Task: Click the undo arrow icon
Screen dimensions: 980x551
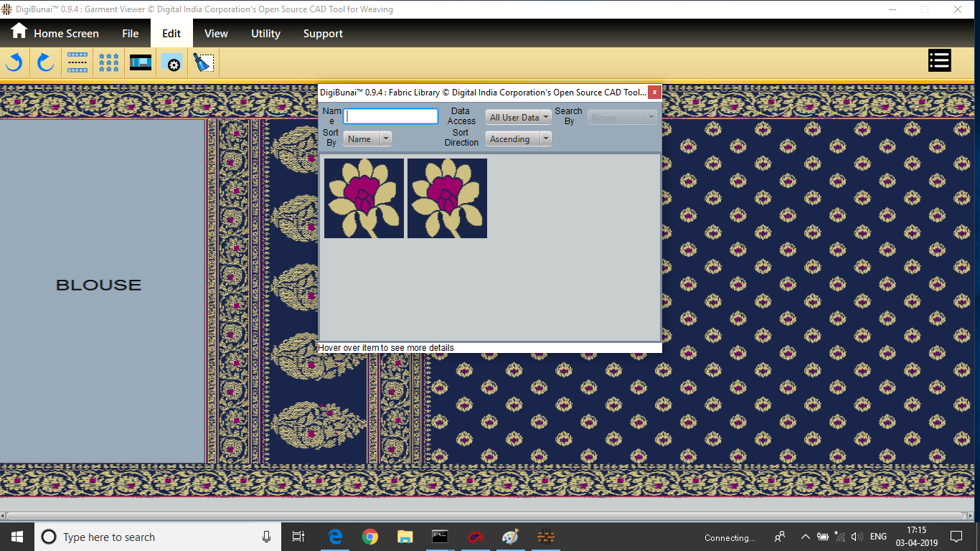Action: pos(14,63)
